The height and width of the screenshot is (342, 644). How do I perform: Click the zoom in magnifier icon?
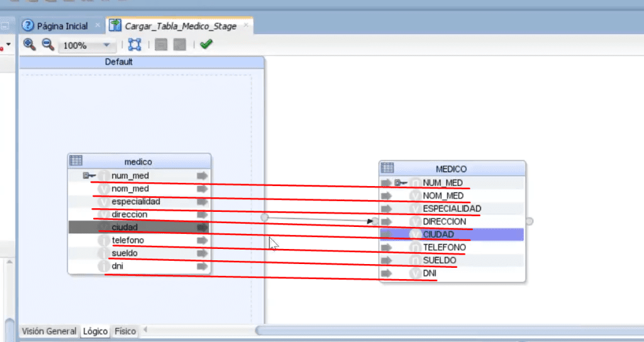[x=29, y=44]
